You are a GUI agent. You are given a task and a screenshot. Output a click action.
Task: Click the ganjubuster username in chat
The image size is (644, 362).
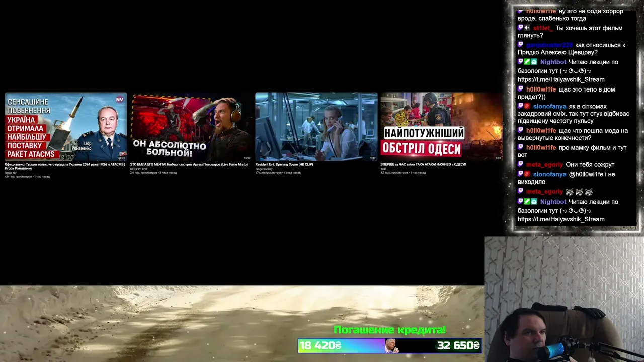549,45
